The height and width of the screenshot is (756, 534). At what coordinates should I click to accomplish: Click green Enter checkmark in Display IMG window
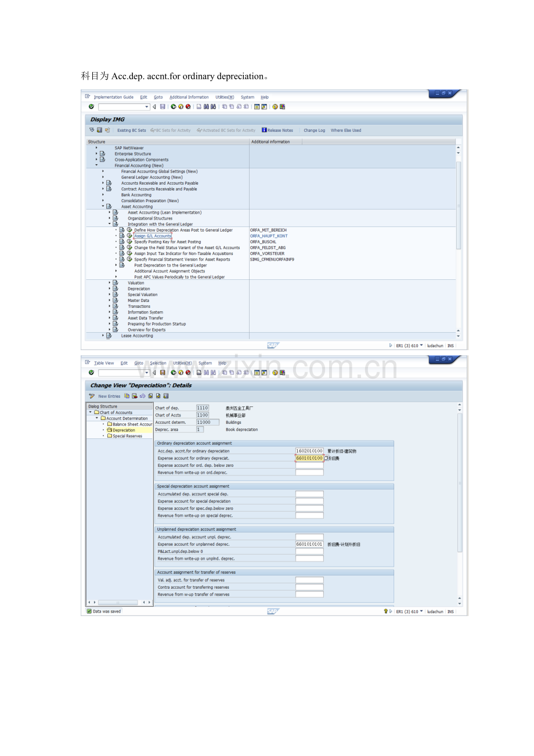click(91, 107)
